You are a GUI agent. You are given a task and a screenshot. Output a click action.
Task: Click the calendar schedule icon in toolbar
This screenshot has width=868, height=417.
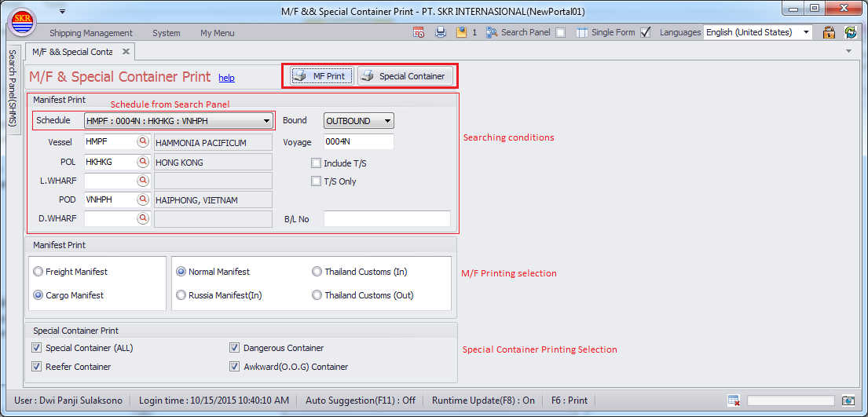[x=419, y=33]
